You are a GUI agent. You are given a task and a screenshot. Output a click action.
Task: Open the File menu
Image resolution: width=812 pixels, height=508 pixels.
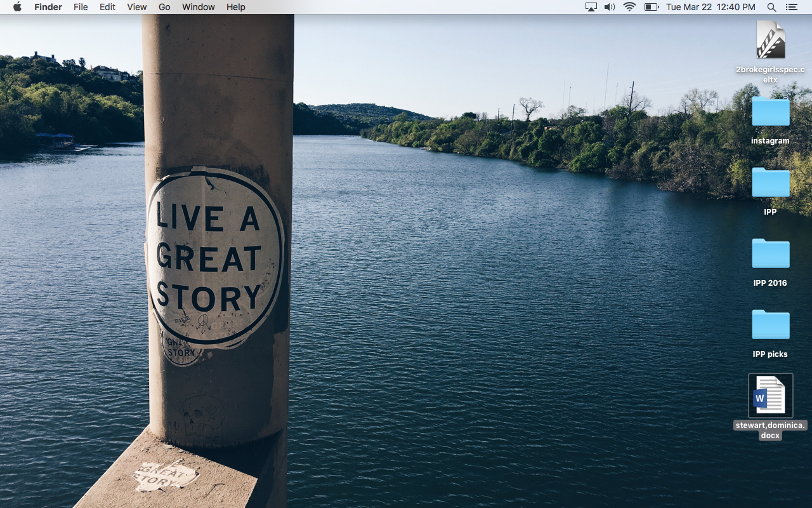81,7
